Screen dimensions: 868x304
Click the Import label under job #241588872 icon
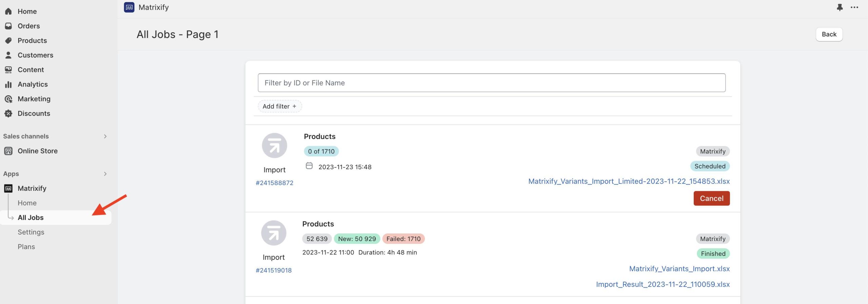pos(274,169)
